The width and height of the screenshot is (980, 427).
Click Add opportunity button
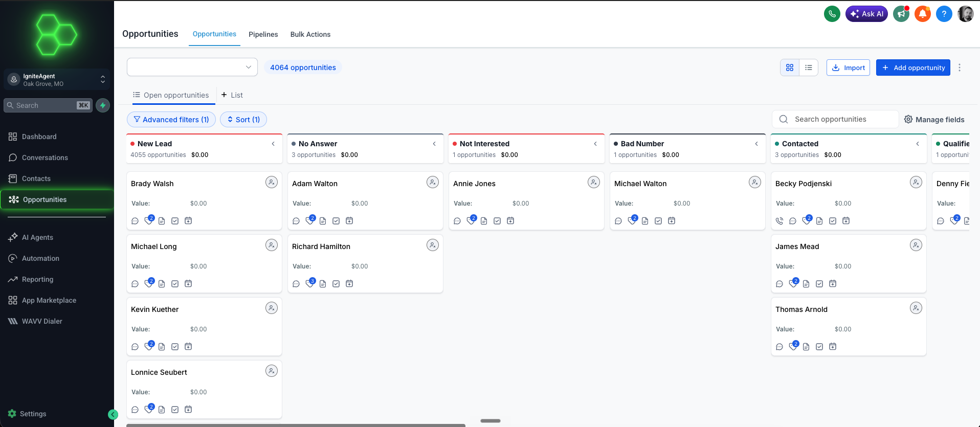point(913,68)
